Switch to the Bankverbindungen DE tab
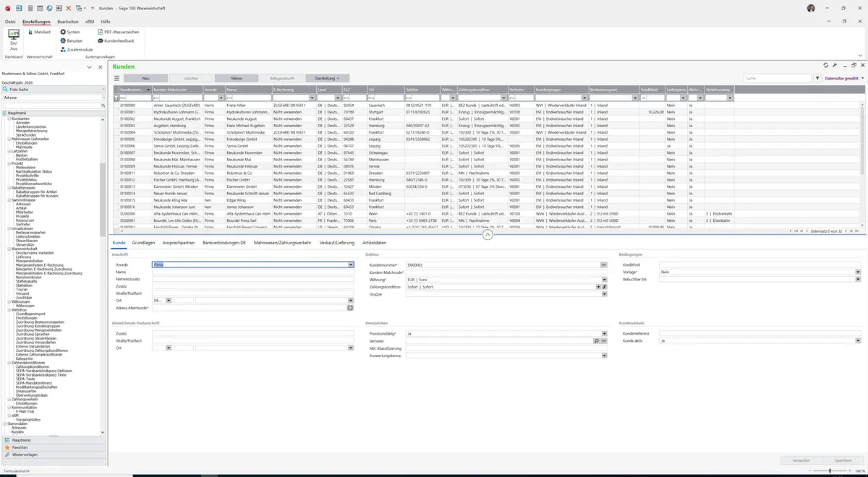Image resolution: width=868 pixels, height=477 pixels. click(224, 243)
